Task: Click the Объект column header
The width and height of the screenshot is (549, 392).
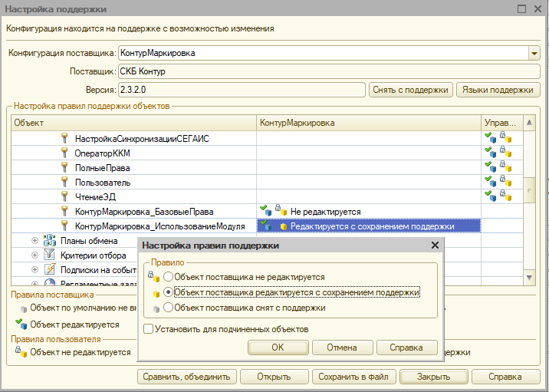Action: [133, 123]
